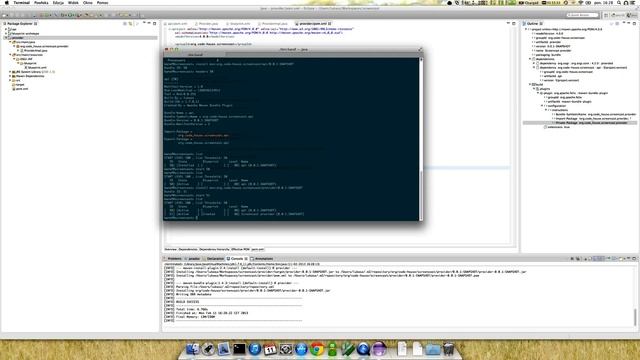Click the Quick Access search field
Image resolution: width=640 pixels, height=360 pixels.
point(582,15)
